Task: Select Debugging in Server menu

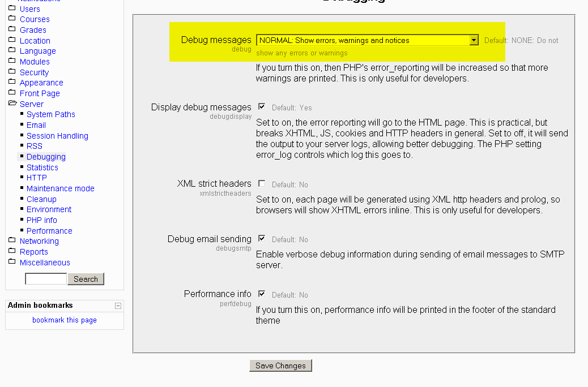Action: coord(46,157)
